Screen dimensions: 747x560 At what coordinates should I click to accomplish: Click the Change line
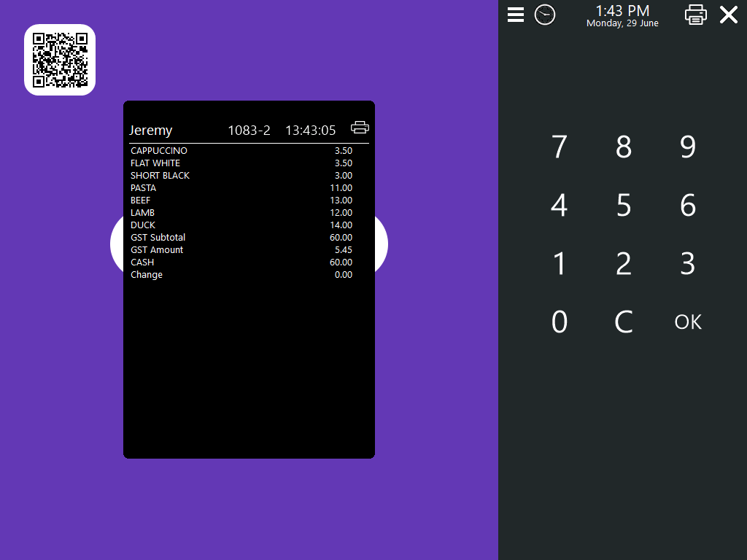pyautogui.click(x=241, y=274)
